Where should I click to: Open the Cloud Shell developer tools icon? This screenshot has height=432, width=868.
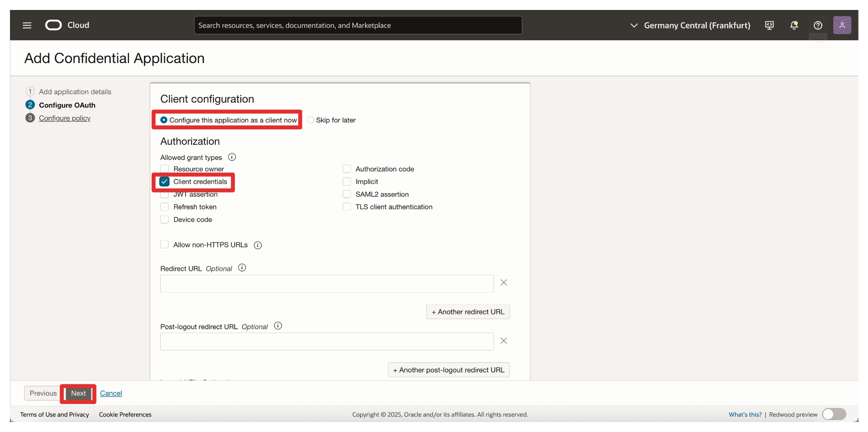pos(769,25)
